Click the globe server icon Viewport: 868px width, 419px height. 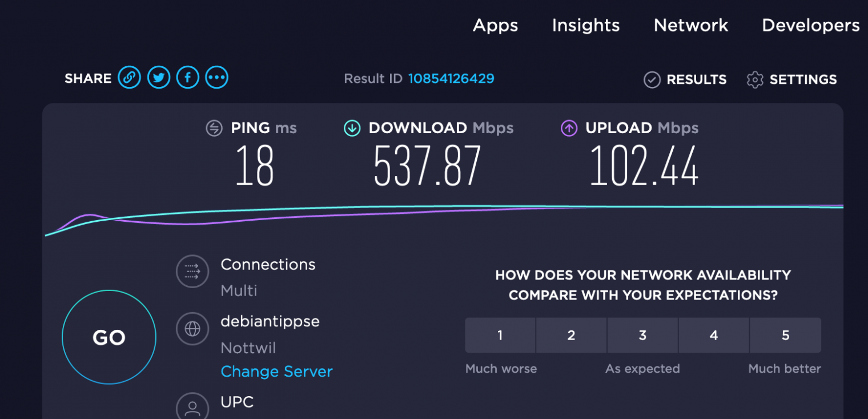[x=192, y=329]
